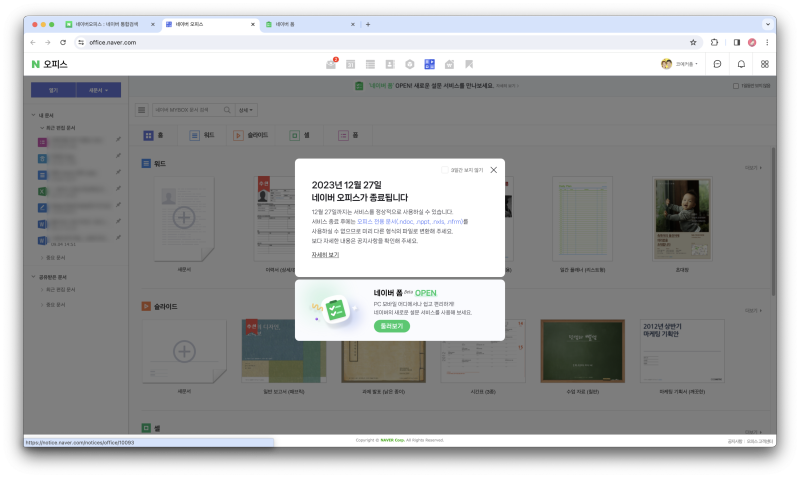Expand 중요 문서 under 공유받은 문서
The image size is (800, 478).
42,305
